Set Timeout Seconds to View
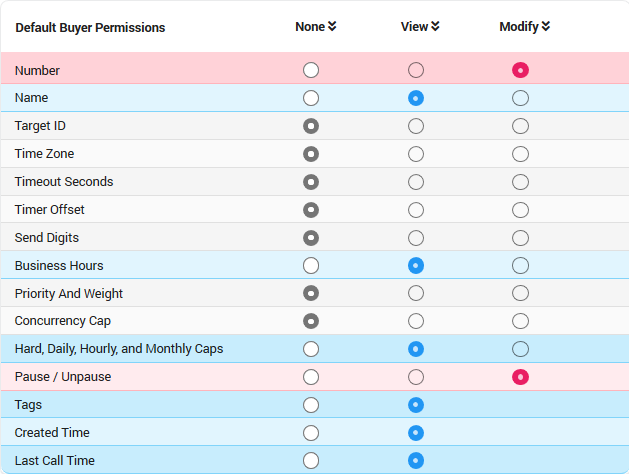This screenshot has width=629, height=474. click(416, 182)
